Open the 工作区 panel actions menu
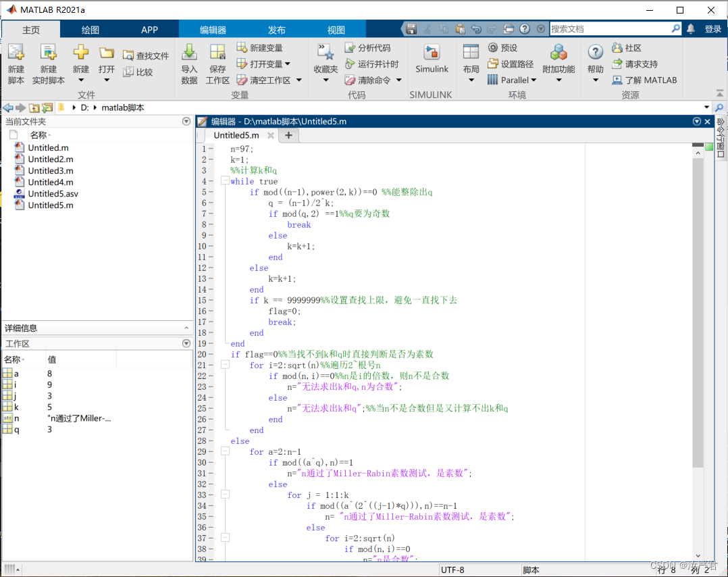The height and width of the screenshot is (577, 728). point(186,343)
